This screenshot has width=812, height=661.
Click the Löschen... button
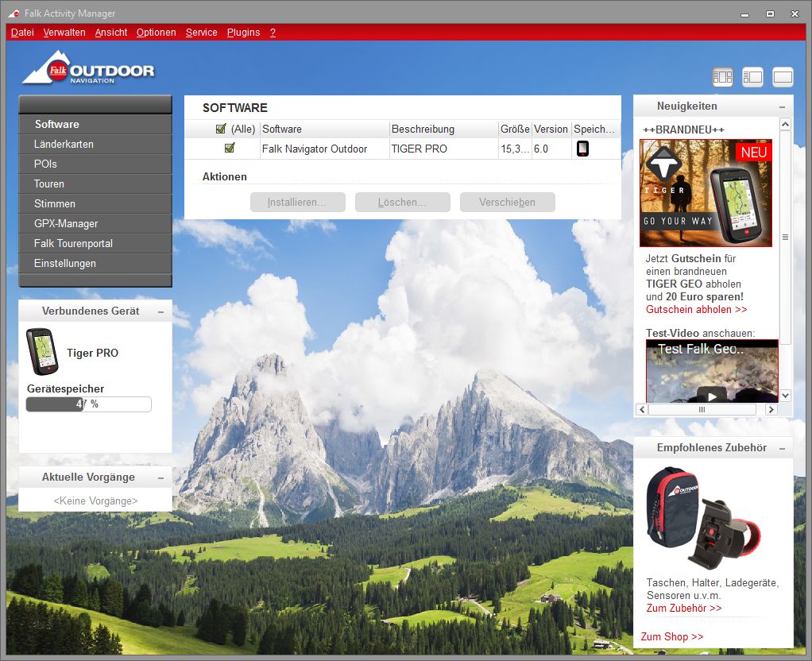(x=402, y=202)
